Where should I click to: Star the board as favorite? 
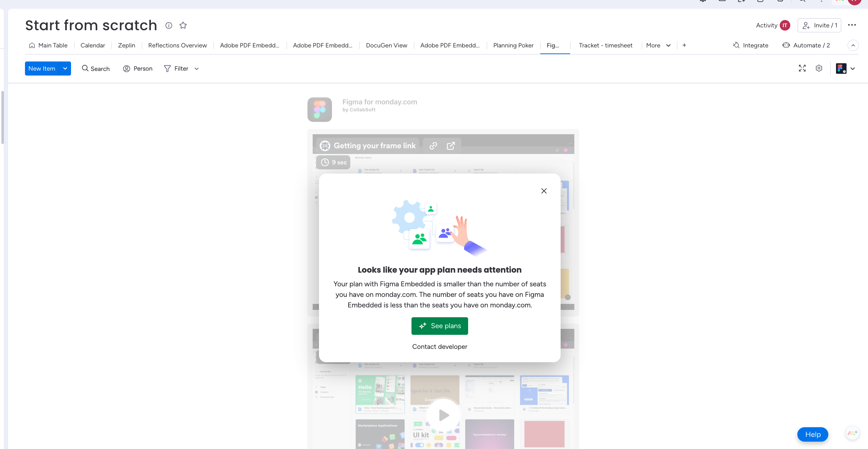pos(183,25)
